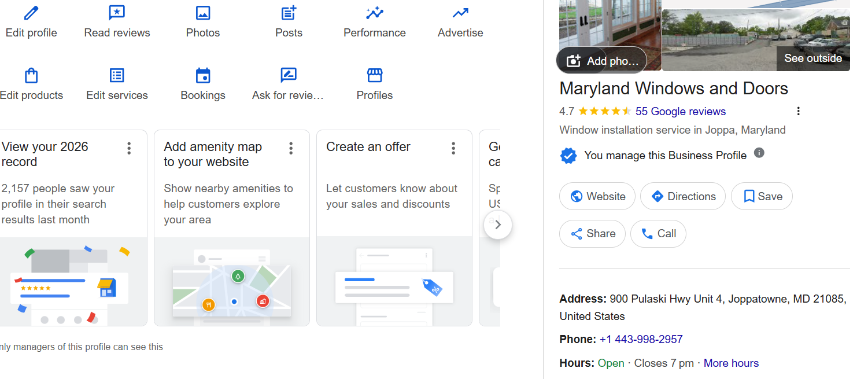This screenshot has width=868, height=379.
Task: Click the Share button
Action: (592, 234)
